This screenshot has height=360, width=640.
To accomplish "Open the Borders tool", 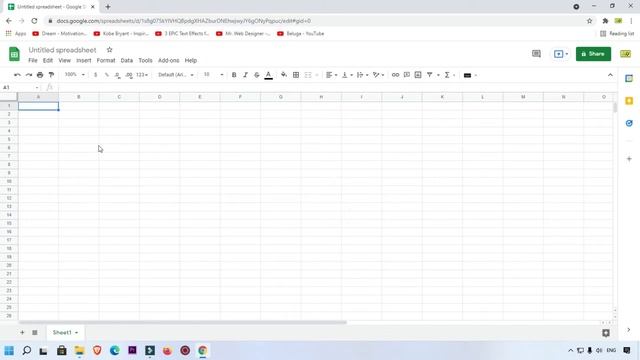I will (x=296, y=75).
